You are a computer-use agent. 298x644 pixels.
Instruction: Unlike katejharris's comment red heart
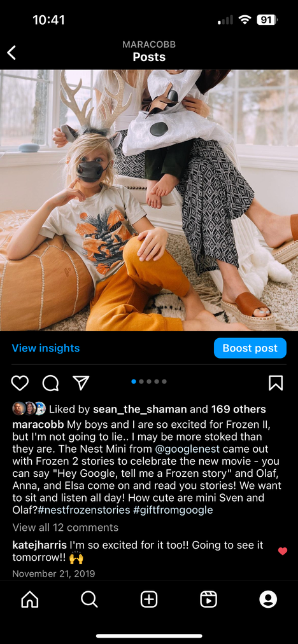(x=282, y=551)
